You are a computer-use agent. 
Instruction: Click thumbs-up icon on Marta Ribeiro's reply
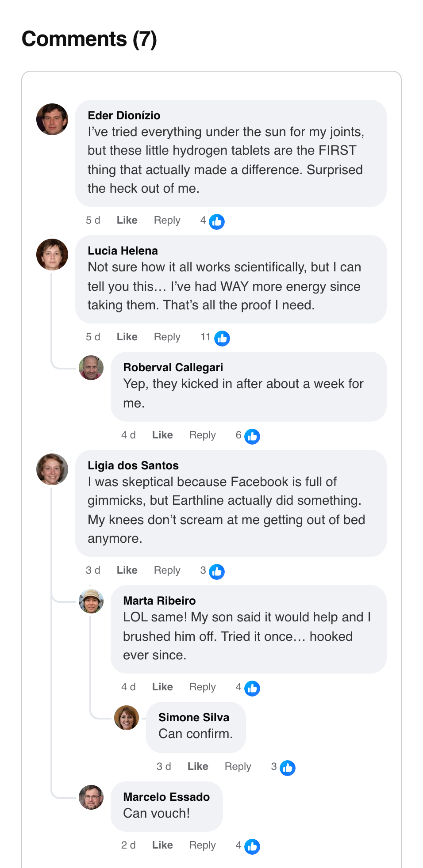[x=252, y=688]
